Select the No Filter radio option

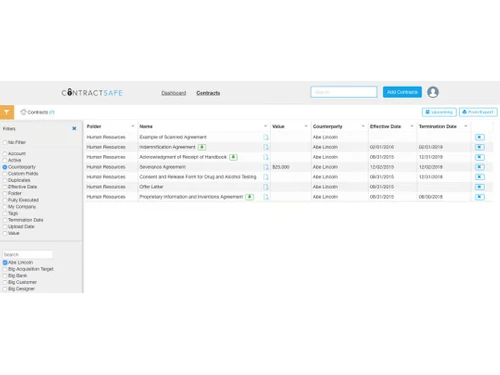pos(5,142)
